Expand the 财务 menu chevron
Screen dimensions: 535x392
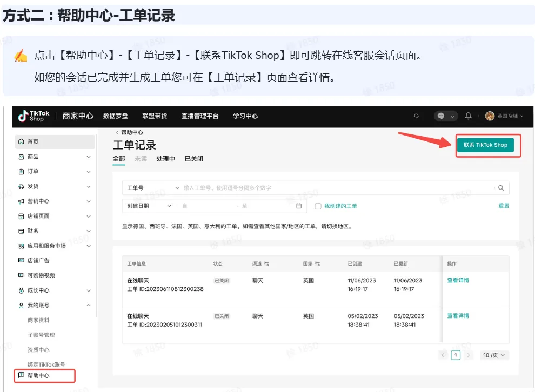pyautogui.click(x=89, y=231)
